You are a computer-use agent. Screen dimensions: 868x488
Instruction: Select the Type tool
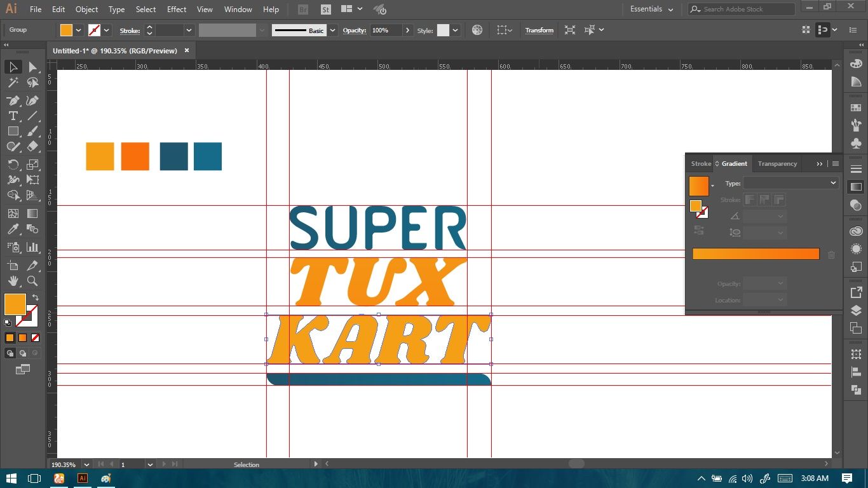[x=13, y=116]
